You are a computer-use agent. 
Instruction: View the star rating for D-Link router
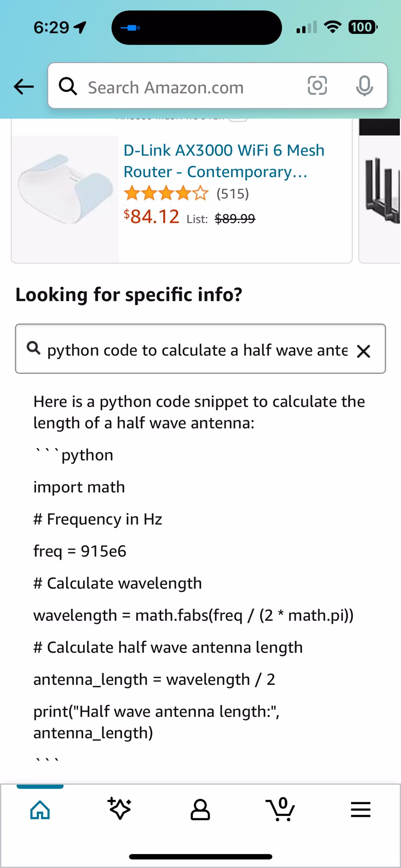click(x=166, y=194)
